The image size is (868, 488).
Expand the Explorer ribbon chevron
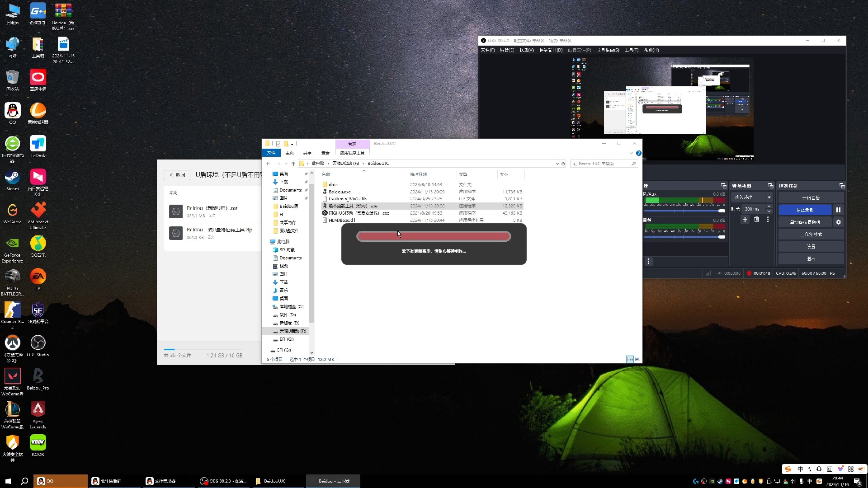(632, 153)
